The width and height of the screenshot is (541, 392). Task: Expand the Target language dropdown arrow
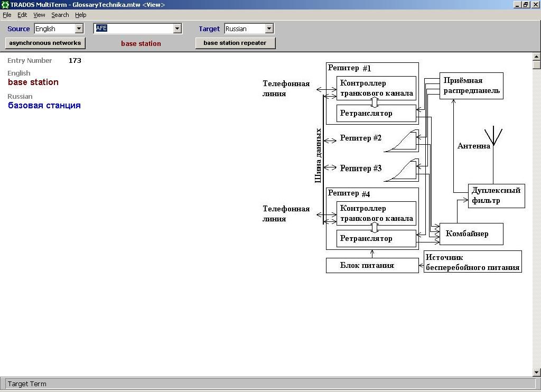[x=269, y=29]
